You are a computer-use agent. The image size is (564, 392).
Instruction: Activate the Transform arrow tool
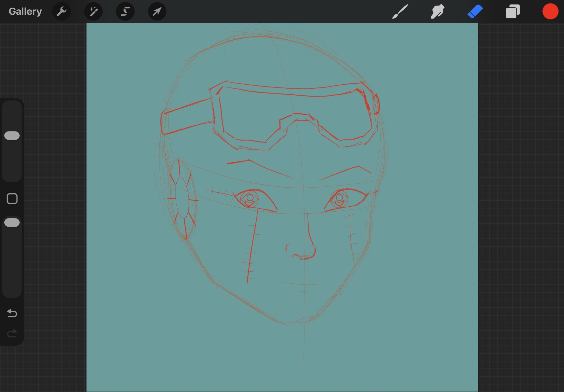point(157,11)
